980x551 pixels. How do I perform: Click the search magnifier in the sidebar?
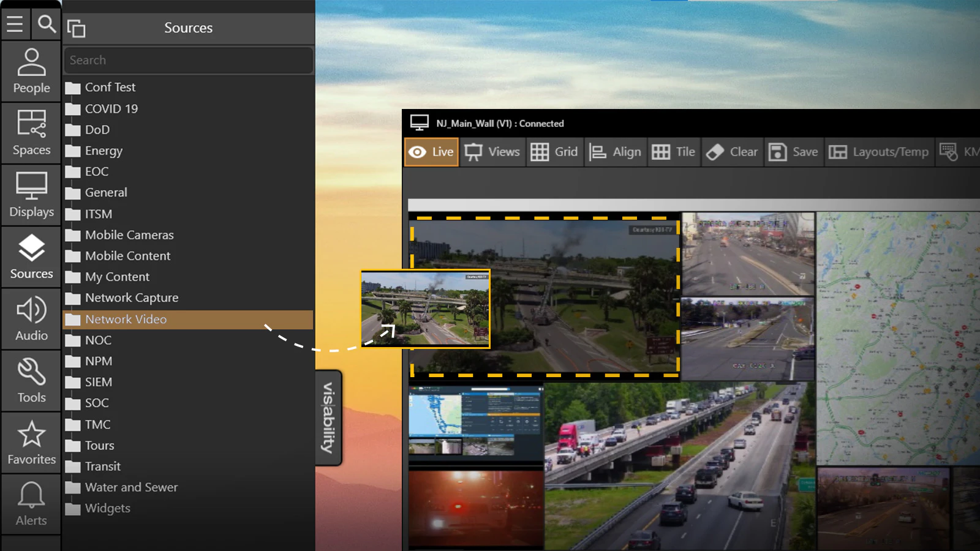point(46,24)
